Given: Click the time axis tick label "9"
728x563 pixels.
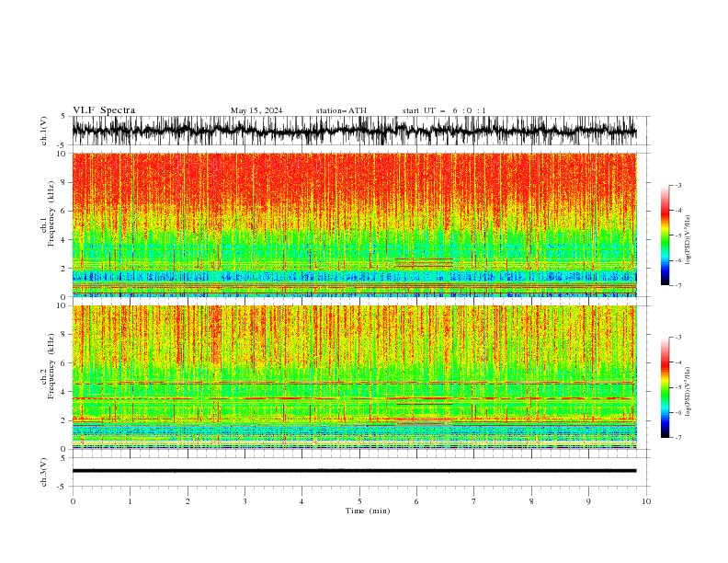Looking at the screenshot, I should [588, 501].
